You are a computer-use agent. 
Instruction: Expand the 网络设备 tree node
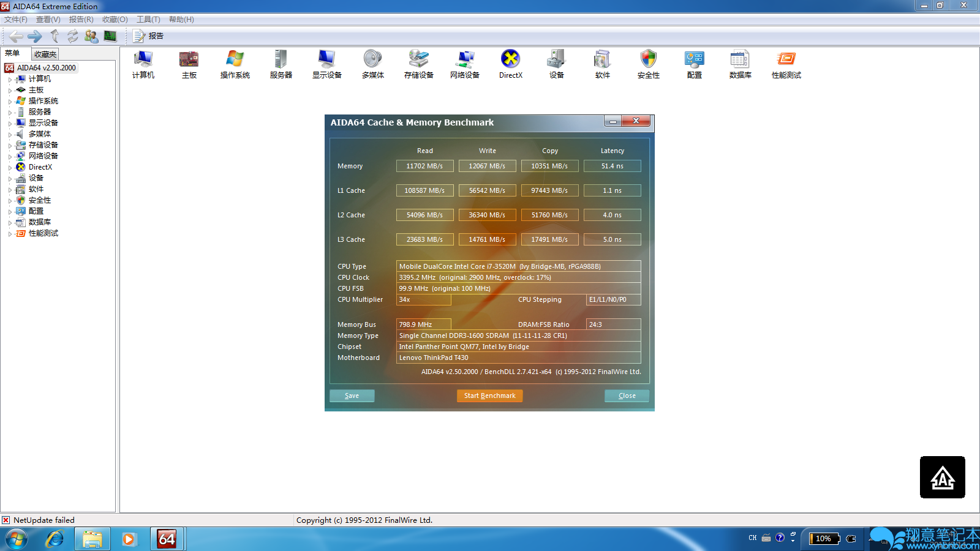point(10,156)
